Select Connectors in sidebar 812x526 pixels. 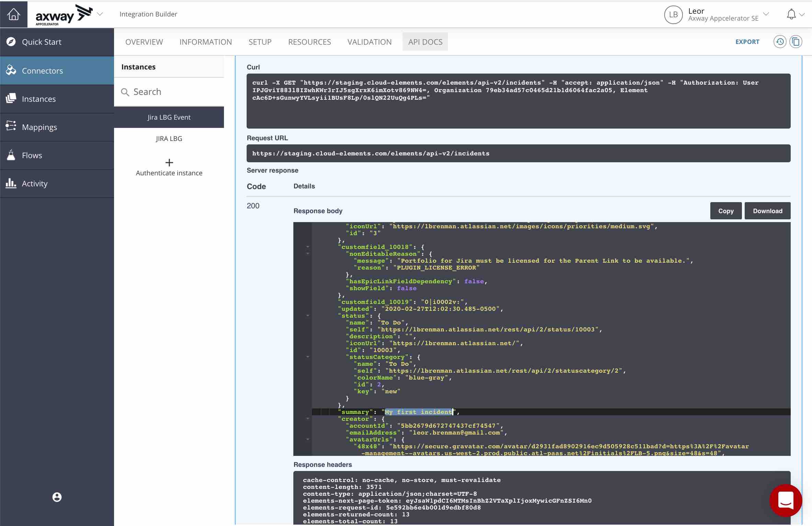click(x=57, y=70)
